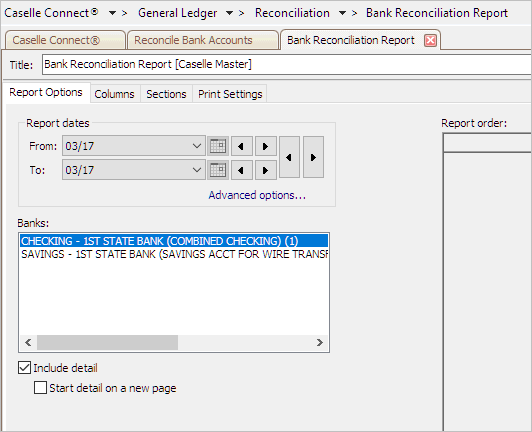Enable Start detail on a new page

pyautogui.click(x=40, y=388)
